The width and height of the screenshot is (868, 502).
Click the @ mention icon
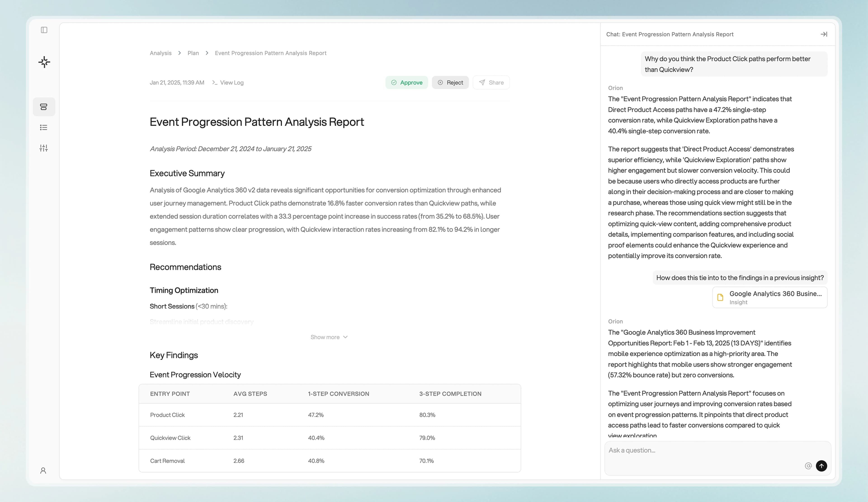coord(808,466)
